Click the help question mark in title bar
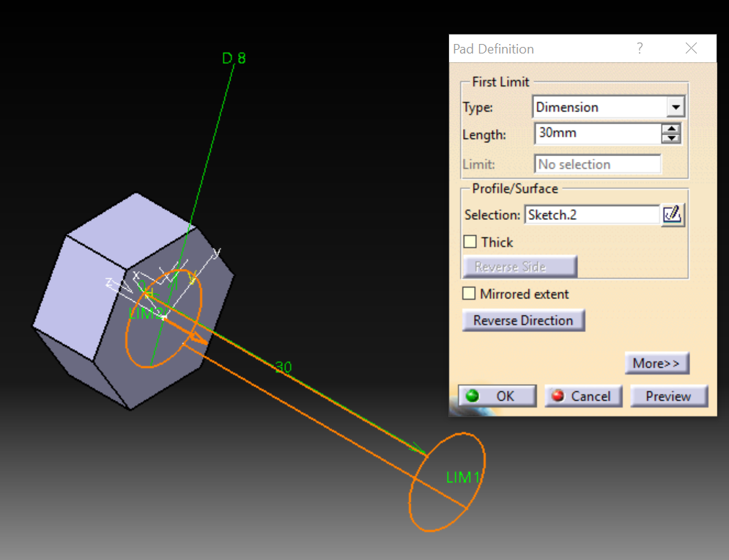 tap(640, 48)
